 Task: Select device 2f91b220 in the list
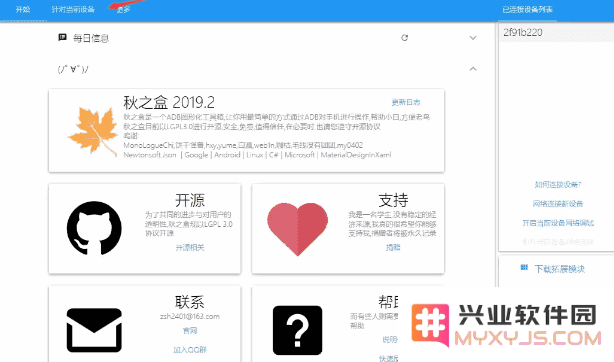556,33
